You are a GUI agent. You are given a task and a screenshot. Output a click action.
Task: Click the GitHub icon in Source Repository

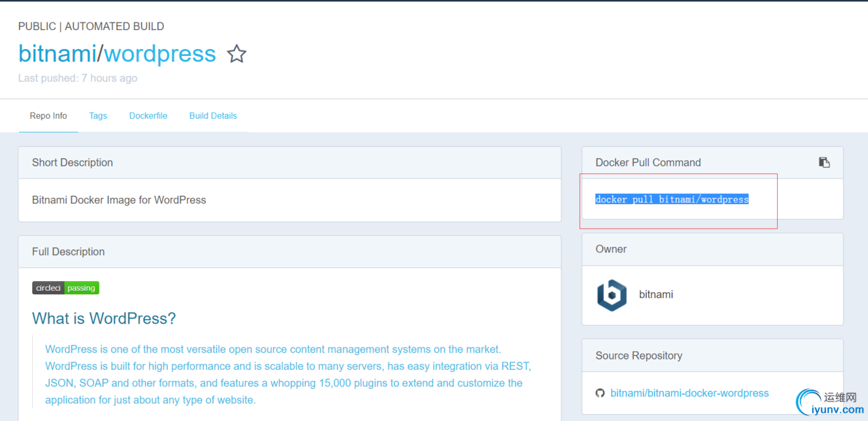[x=600, y=393]
